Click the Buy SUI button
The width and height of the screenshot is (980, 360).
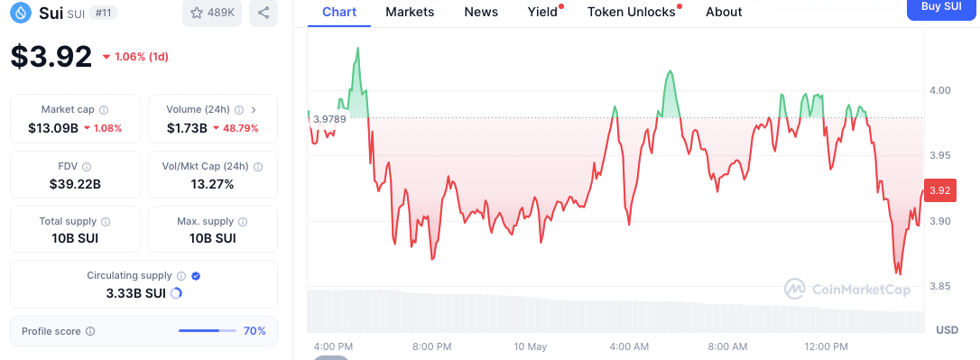(941, 7)
